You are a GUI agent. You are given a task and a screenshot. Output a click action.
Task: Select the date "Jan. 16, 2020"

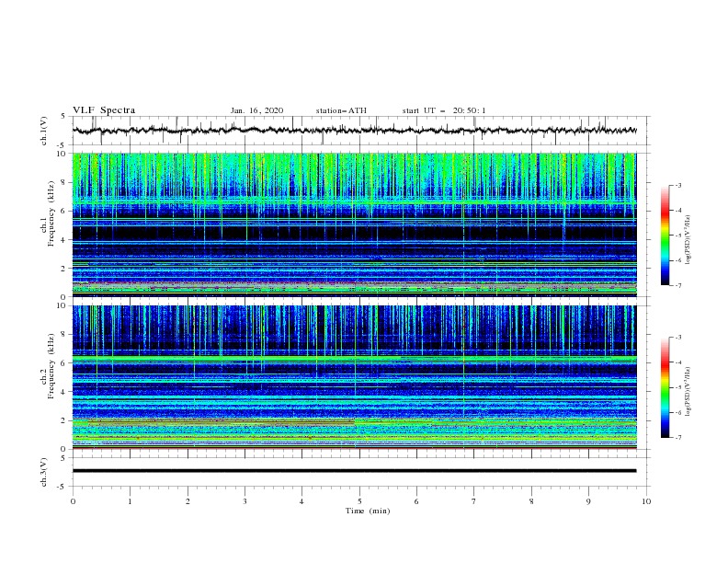click(256, 110)
